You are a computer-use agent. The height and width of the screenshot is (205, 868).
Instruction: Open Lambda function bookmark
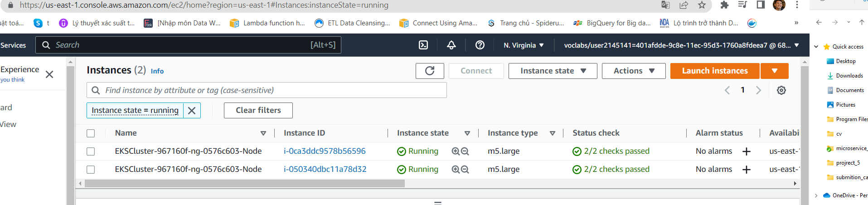pos(267,23)
